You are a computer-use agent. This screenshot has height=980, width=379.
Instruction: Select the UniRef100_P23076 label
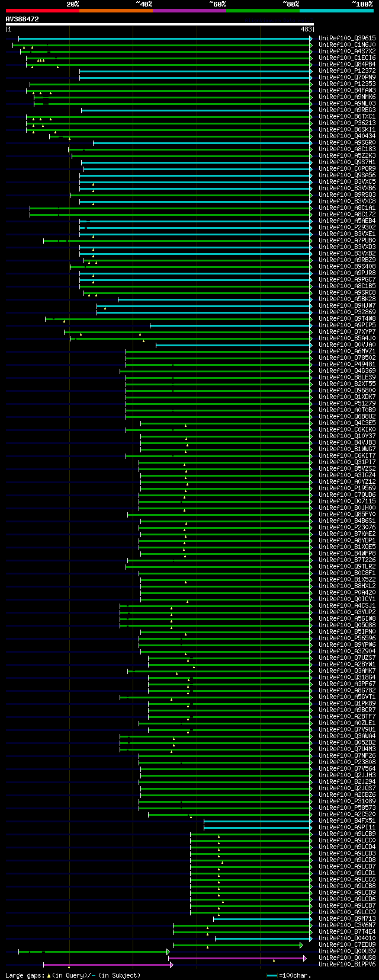tap(347, 528)
